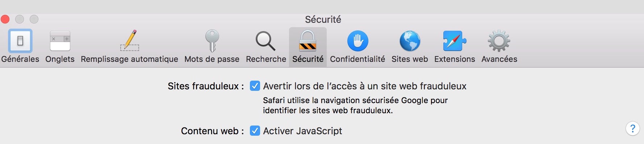The height and width of the screenshot is (144, 644).
Task: Open the Recherche magnifying glass icon
Action: click(x=265, y=41)
